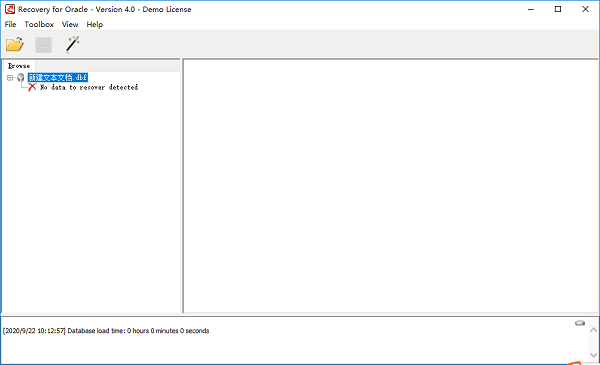The height and width of the screenshot is (365, 600).
Task: Click the small drive icon in log pane
Action: 580,323
